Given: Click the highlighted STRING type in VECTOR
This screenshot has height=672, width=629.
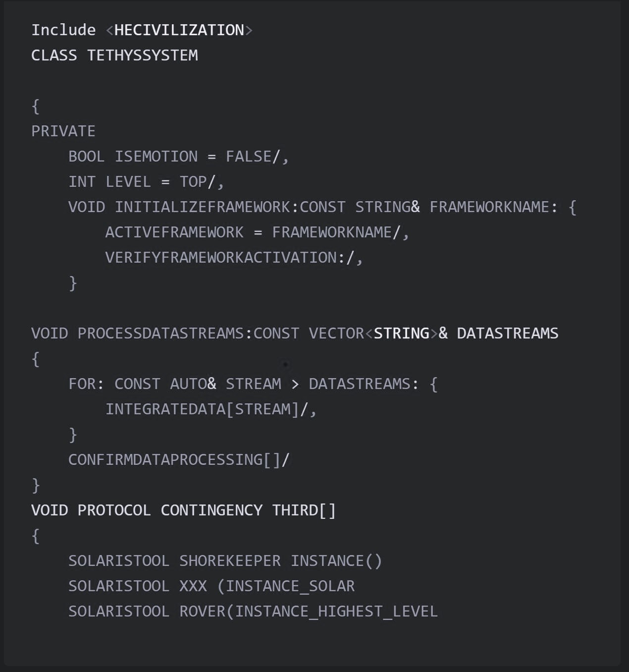Looking at the screenshot, I should 402,334.
